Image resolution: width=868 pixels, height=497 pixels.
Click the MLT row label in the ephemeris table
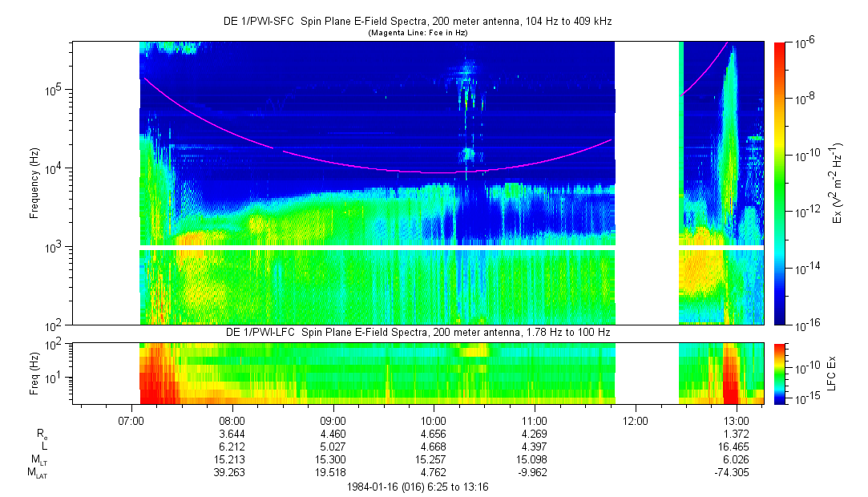[38, 459]
